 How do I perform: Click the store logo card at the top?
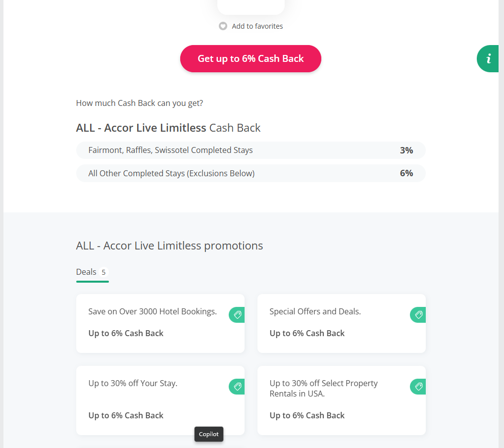251,6
